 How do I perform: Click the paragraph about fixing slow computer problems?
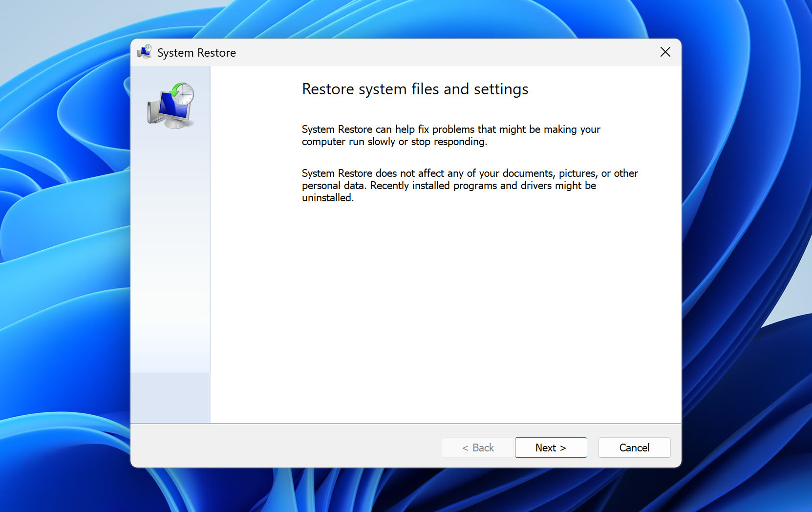tap(450, 135)
